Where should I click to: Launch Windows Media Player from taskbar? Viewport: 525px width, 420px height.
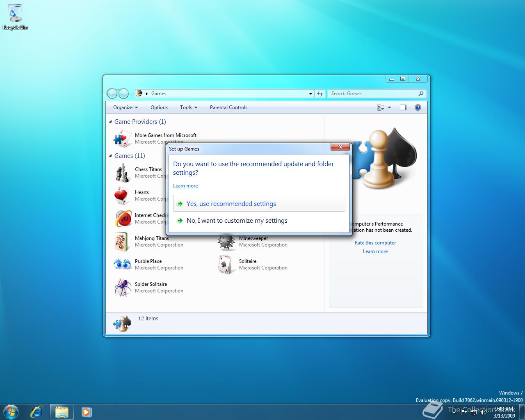pos(87,412)
